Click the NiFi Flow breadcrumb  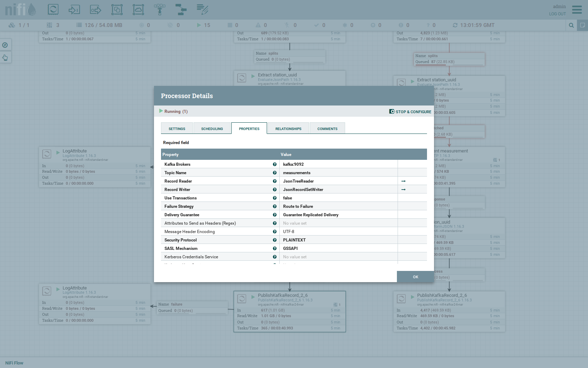(14, 363)
